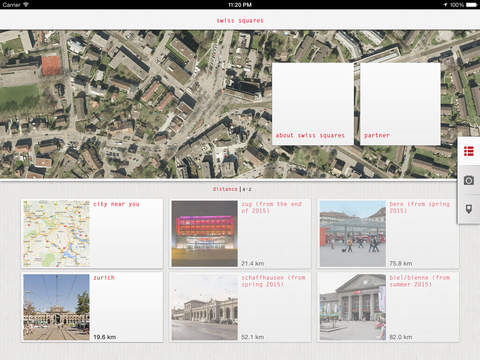Tap the camera icon in side panel
480x360 pixels.
pyautogui.click(x=469, y=180)
